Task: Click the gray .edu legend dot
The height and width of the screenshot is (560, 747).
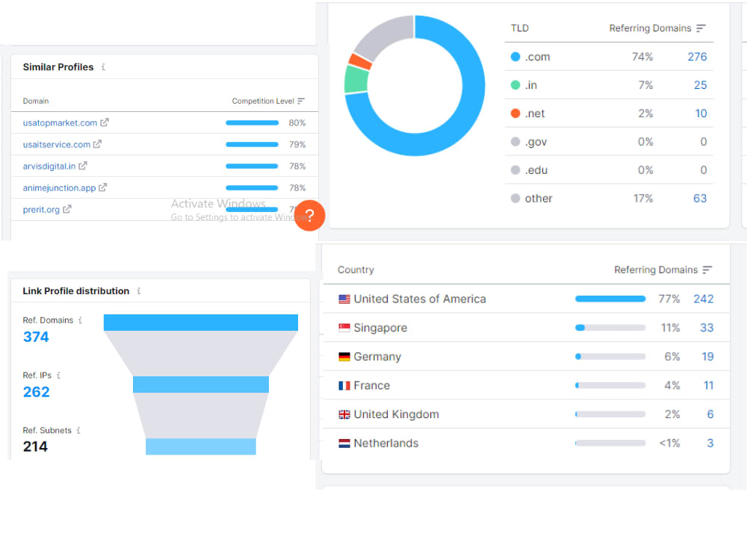Action: 515,170
